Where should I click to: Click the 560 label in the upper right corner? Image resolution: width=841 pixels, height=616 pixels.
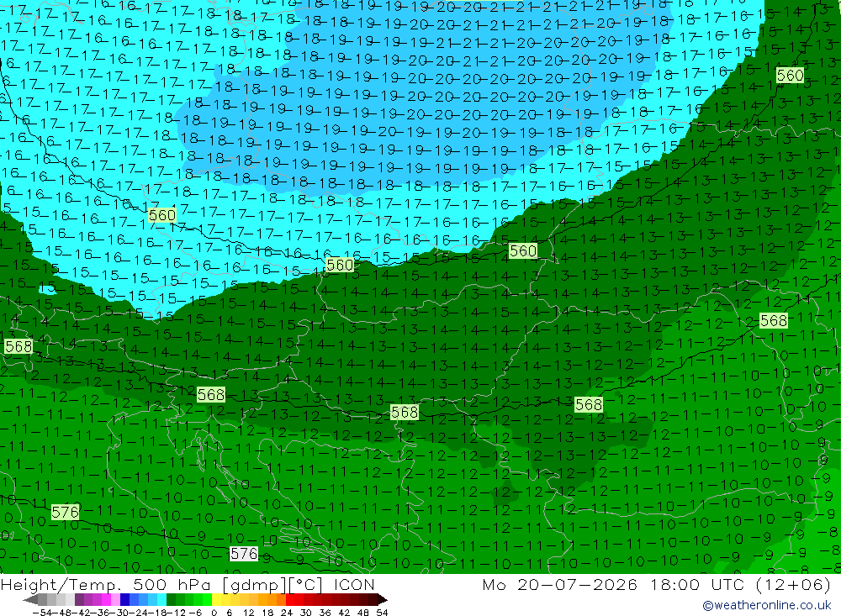790,75
